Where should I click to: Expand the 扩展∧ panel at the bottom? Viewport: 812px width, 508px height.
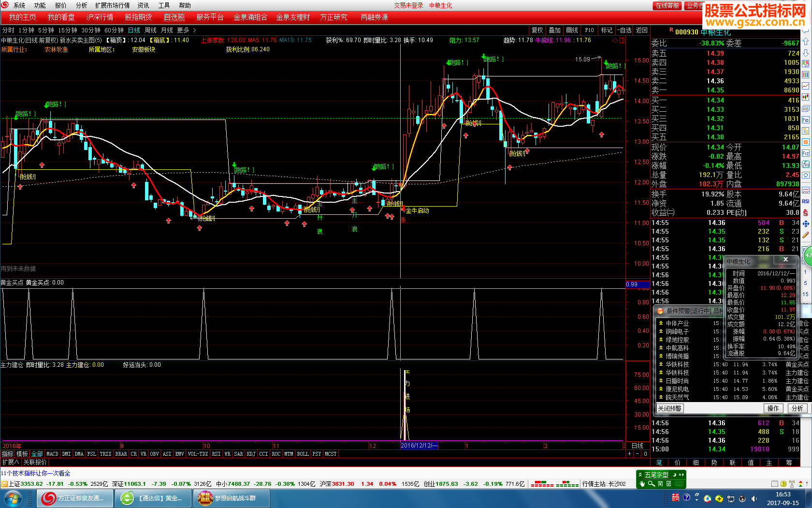click(x=10, y=462)
